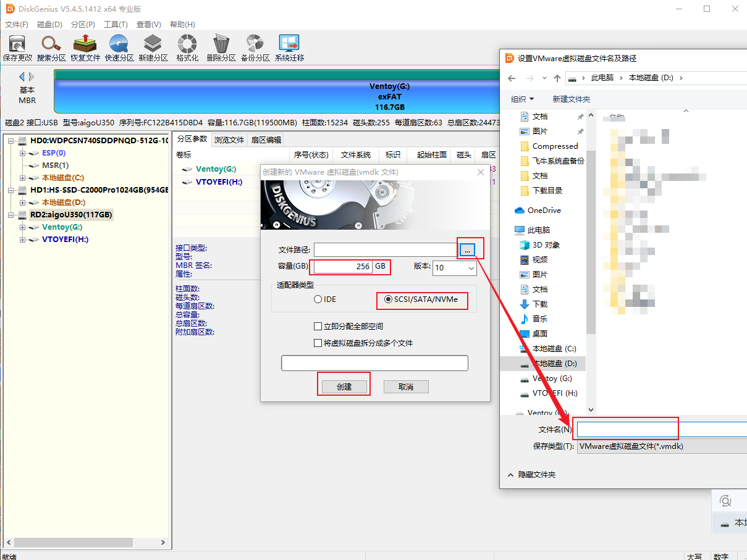
Task: Select 本地磁盘 (C:) in save dialog sidebar
Action: [548, 349]
